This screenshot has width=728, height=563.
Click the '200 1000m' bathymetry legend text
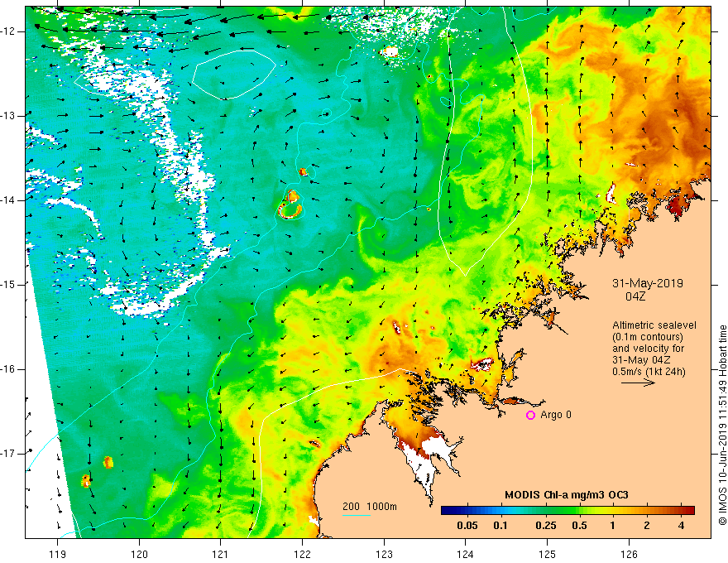370,507
